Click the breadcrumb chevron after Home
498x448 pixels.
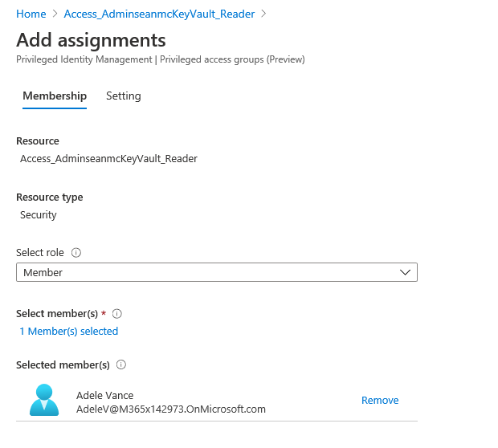(55, 14)
